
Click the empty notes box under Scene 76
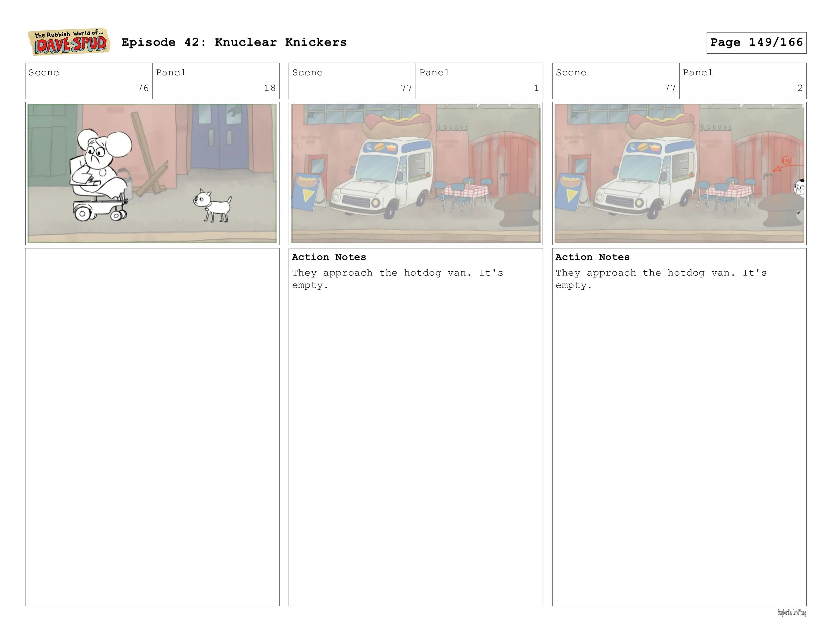(x=152, y=427)
